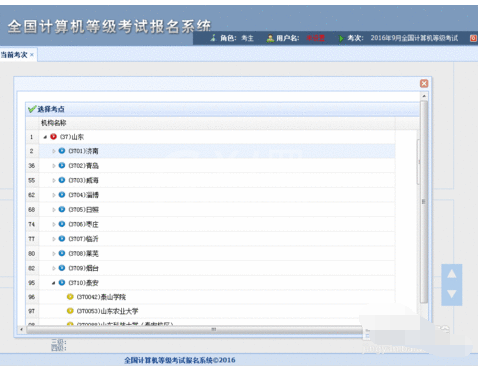Click the blue circle icon of (3707)临沂
The image size is (496, 367).
coord(62,239)
